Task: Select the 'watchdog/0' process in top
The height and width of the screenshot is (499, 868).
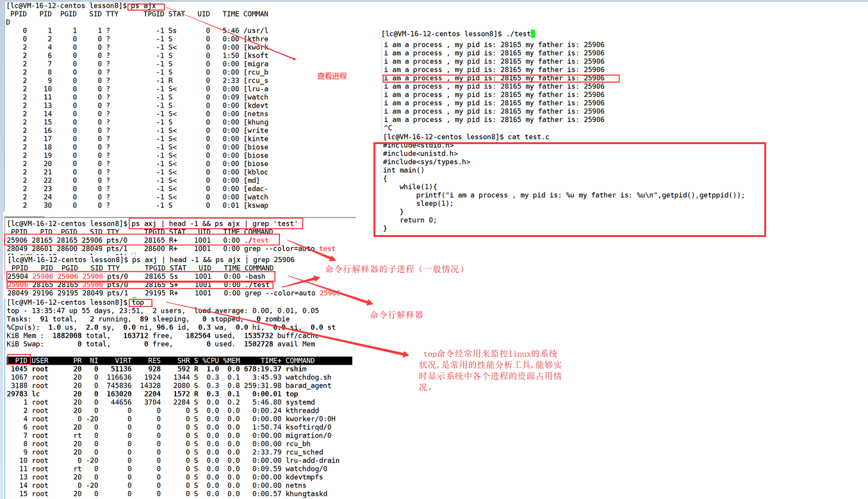Action: (x=307, y=469)
